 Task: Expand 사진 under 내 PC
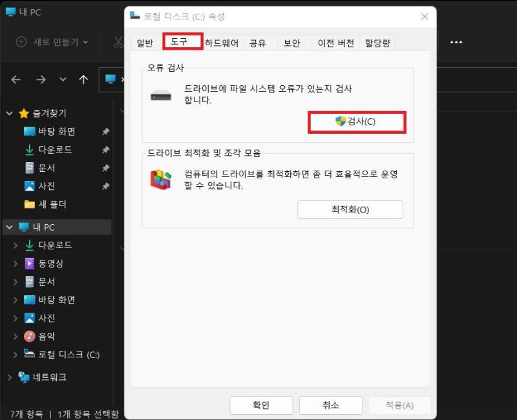coord(15,318)
